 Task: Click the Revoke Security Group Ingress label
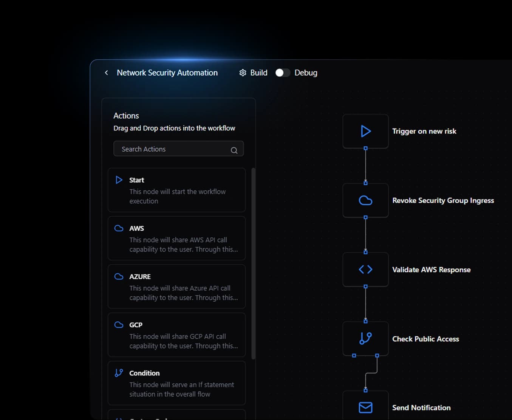(443, 200)
